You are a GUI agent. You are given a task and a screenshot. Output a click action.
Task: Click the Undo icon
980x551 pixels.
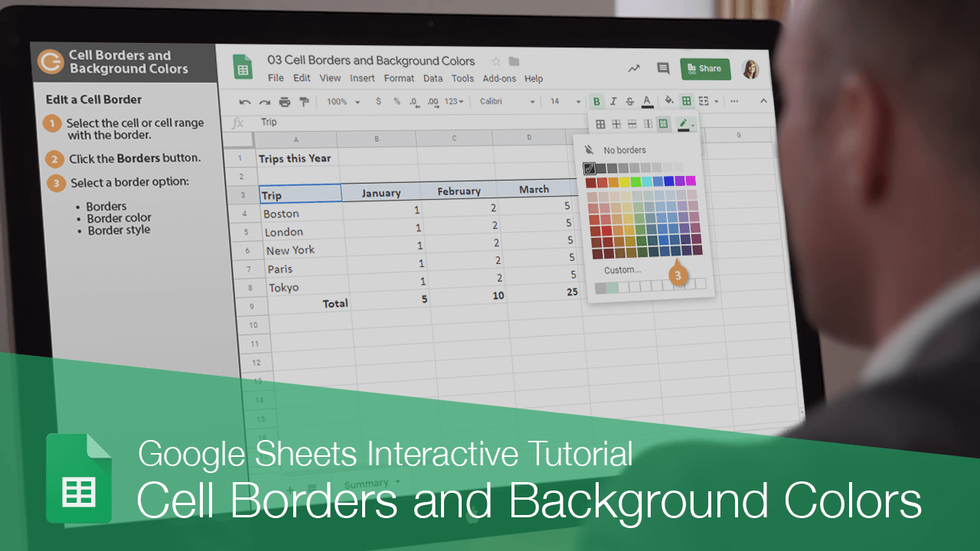point(245,101)
